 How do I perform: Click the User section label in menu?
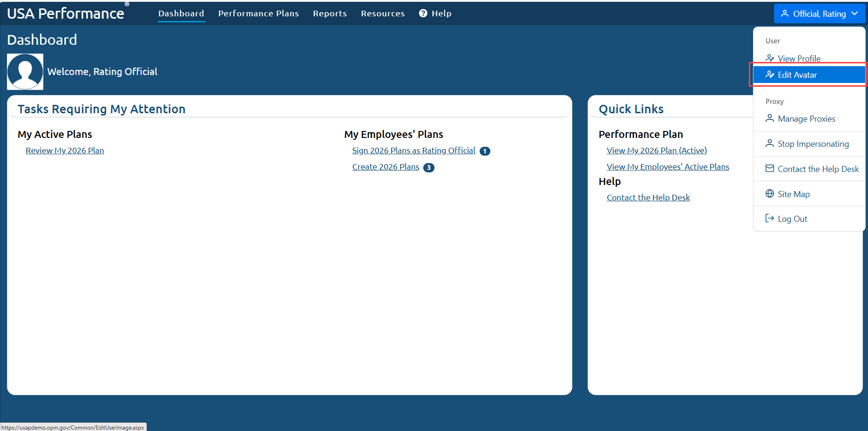(x=773, y=41)
